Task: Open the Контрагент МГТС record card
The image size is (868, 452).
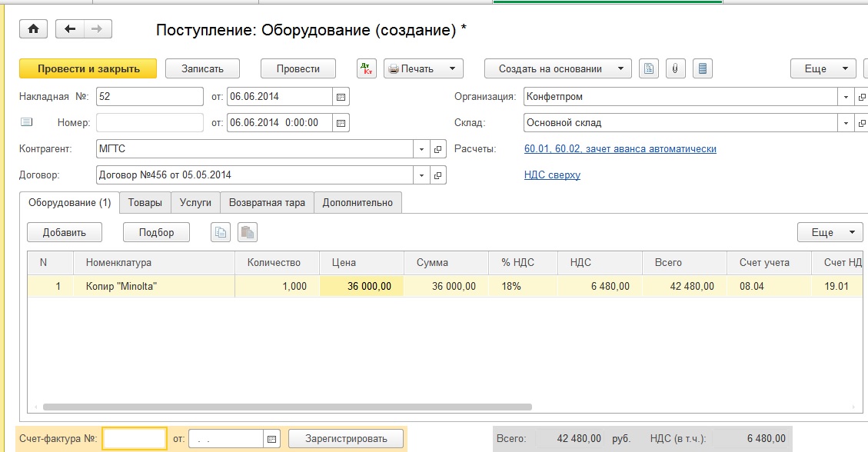Action: [x=438, y=149]
